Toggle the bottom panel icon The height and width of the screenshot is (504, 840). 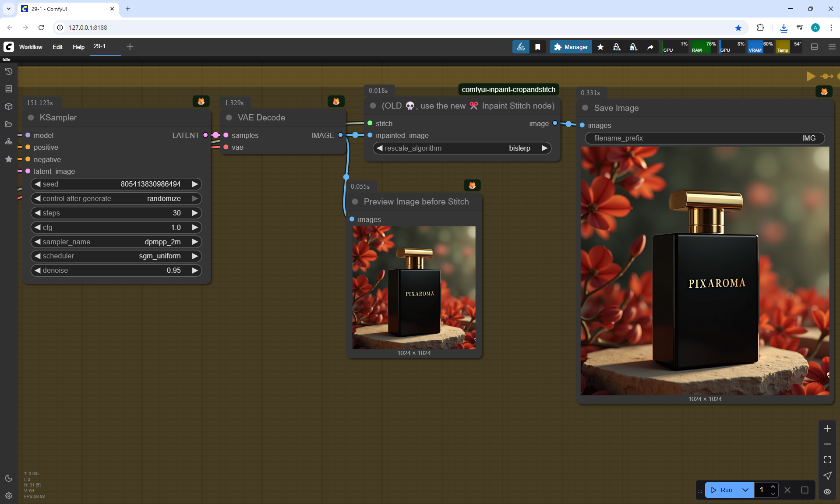tap(814, 47)
